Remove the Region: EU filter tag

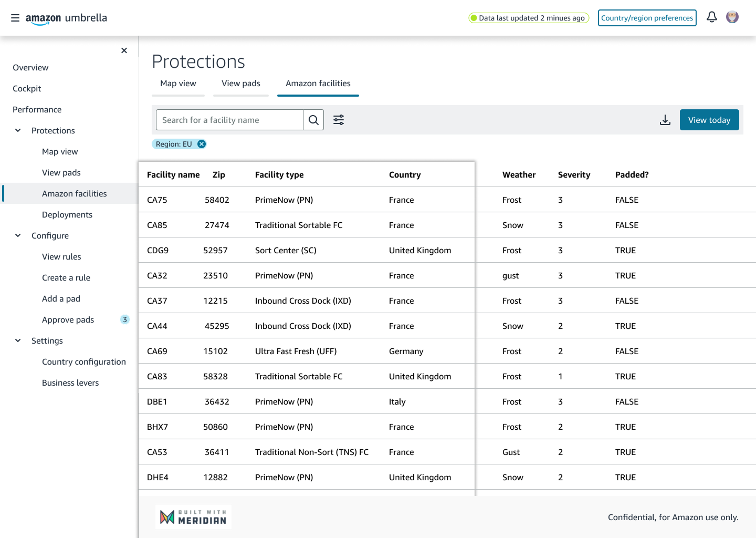click(202, 144)
